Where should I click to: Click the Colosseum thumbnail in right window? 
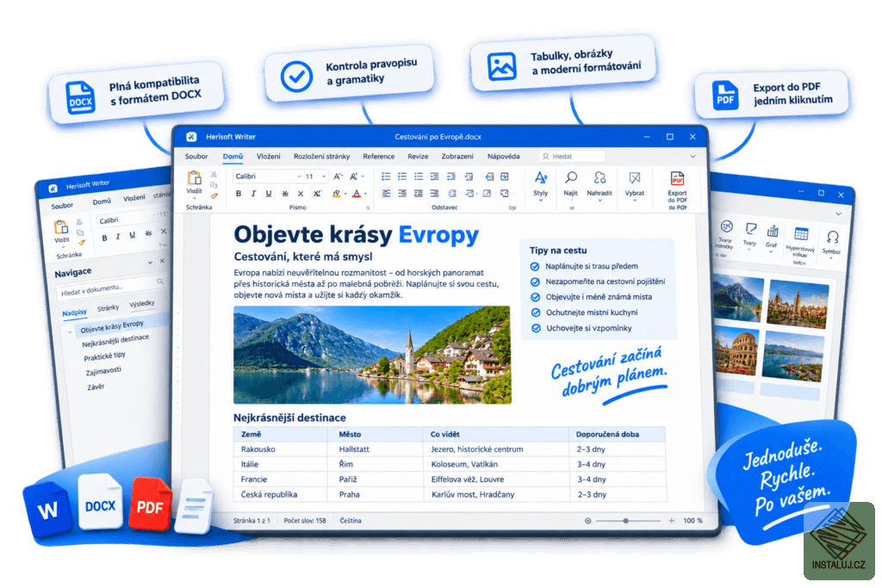click(737, 352)
